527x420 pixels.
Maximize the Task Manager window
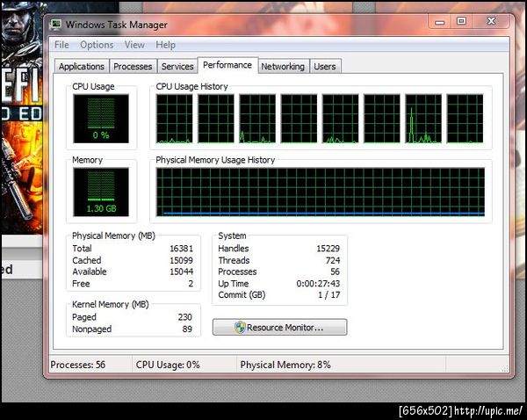[461, 21]
